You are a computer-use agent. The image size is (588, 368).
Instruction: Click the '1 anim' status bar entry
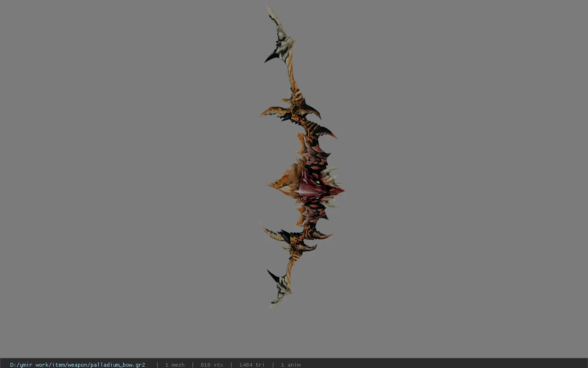291,365
